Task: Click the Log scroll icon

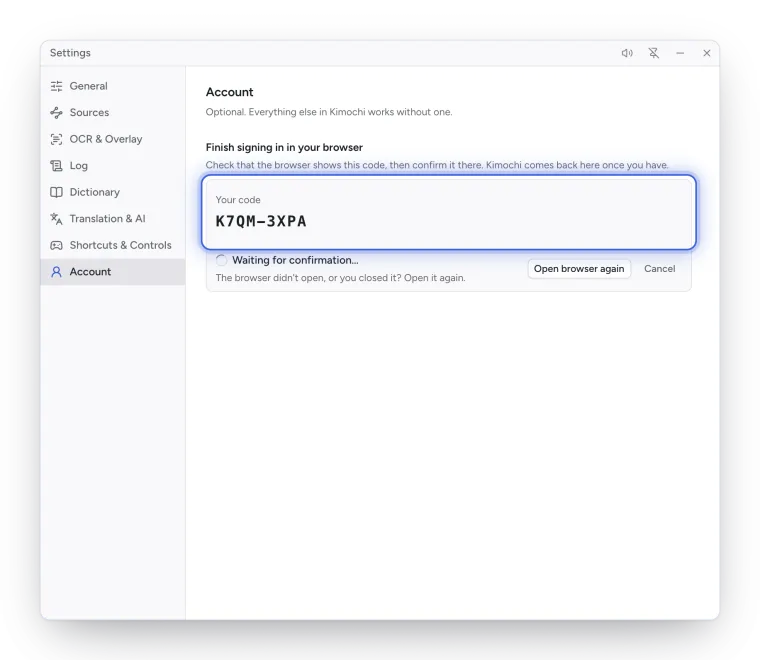Action: [56, 166]
